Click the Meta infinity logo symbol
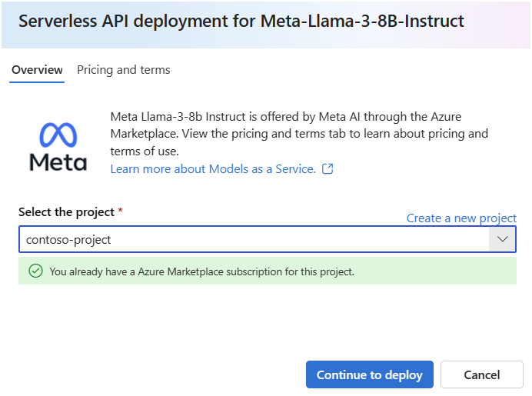The height and width of the screenshot is (396, 532). 58,136
